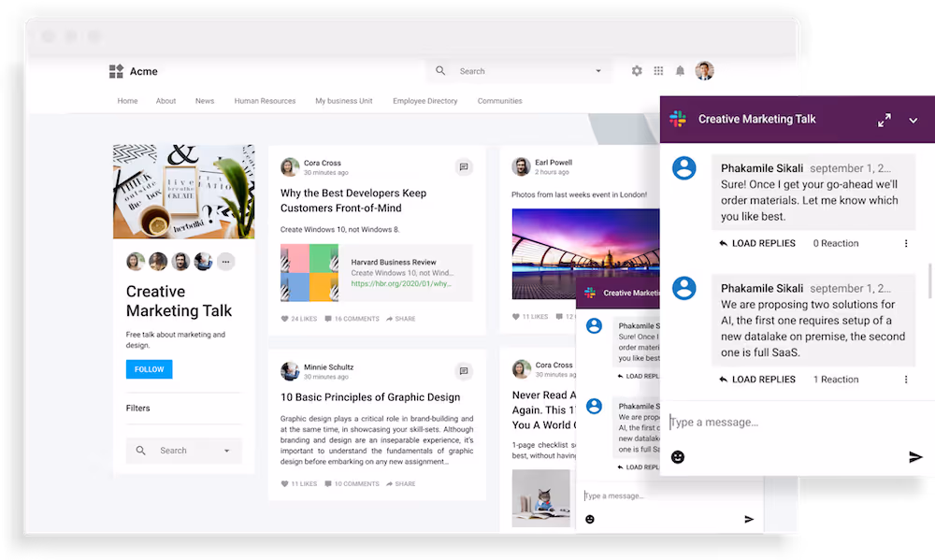Screen dimensions: 935x560
Task: Click '1 Reaction' on second chat message
Action: [x=836, y=380]
